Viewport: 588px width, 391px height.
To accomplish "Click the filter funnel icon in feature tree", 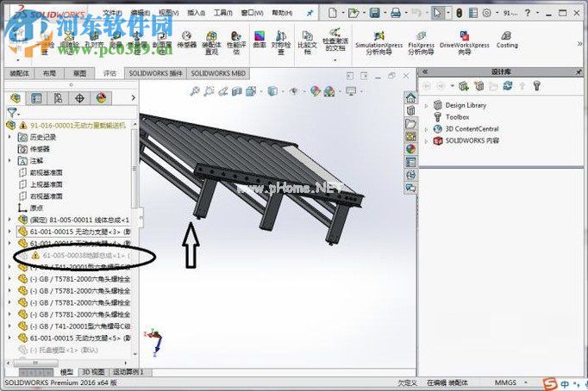I will pos(12,112).
